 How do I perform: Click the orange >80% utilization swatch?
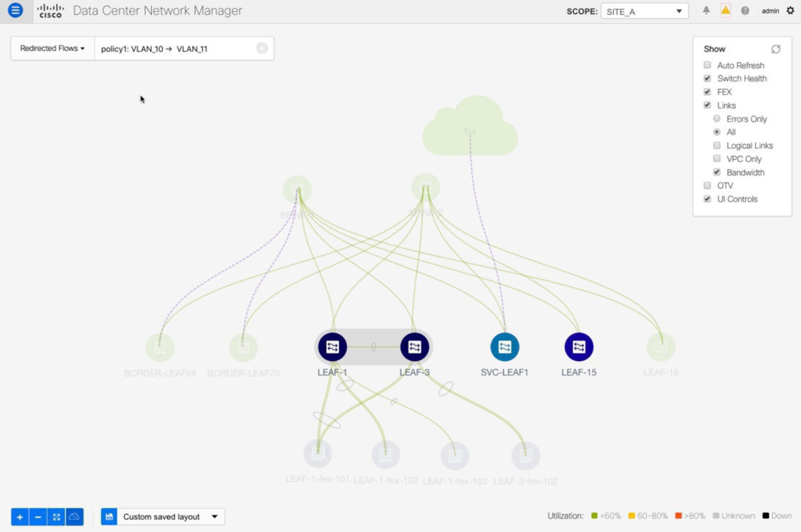tap(678, 516)
